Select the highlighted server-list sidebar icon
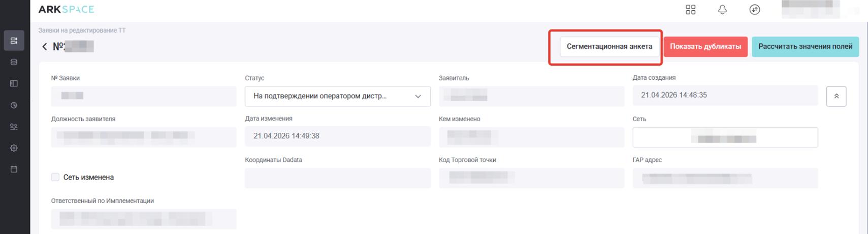 pyautogui.click(x=14, y=41)
